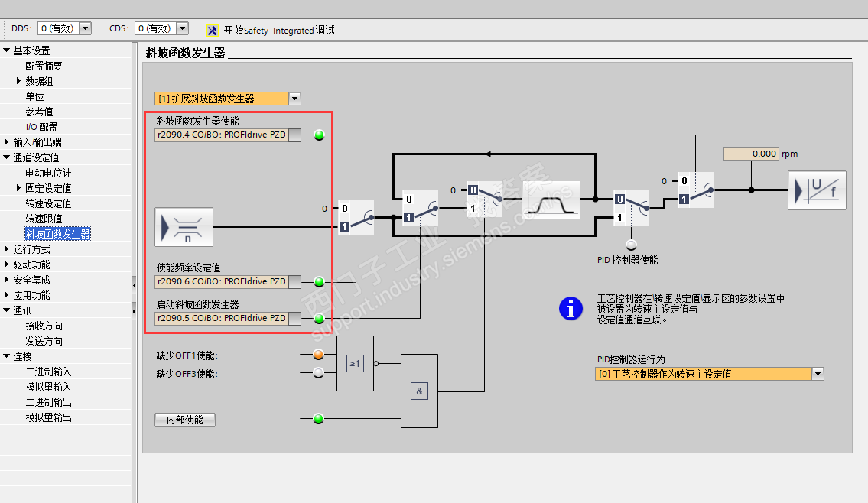Click the 内部使能 button

[x=185, y=420]
